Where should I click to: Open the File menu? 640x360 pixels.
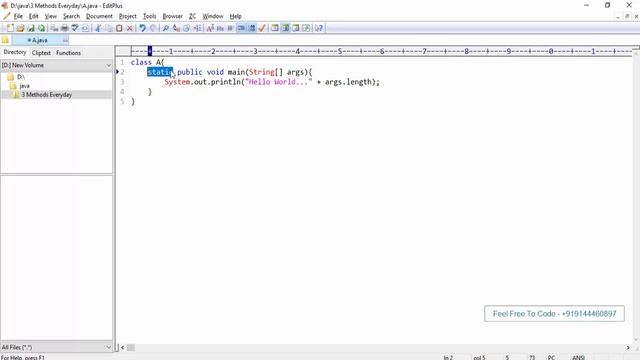click(18, 16)
